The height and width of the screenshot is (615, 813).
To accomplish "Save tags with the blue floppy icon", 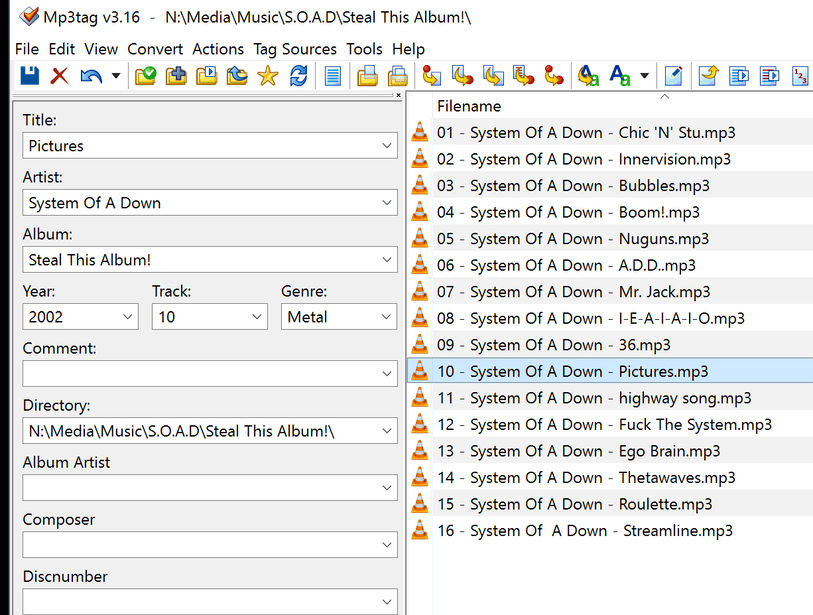I will pos(30,76).
